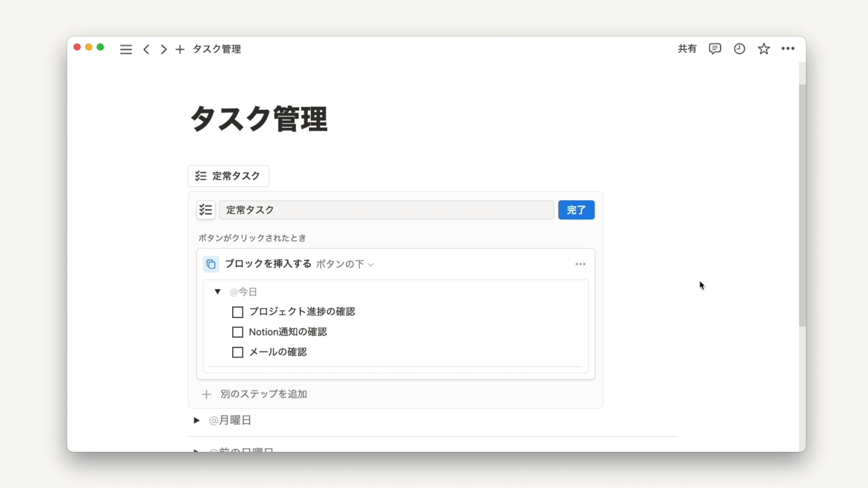The height and width of the screenshot is (488, 868).
Task: Click the Notion通知の確認 task text
Action: tap(288, 332)
